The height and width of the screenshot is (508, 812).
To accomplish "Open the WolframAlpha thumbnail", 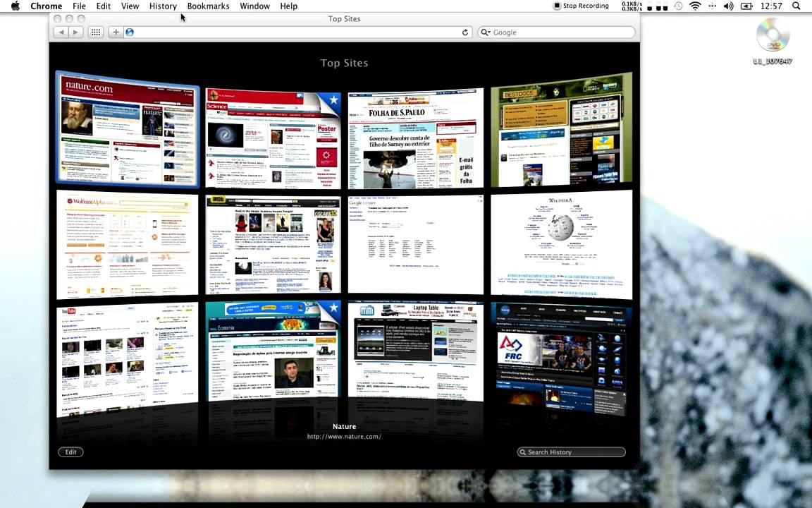I will click(x=128, y=245).
